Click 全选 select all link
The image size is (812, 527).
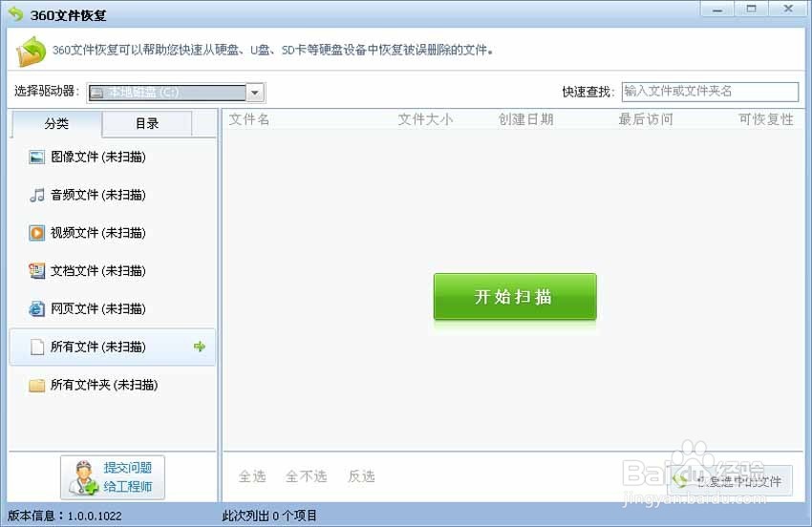pyautogui.click(x=252, y=476)
